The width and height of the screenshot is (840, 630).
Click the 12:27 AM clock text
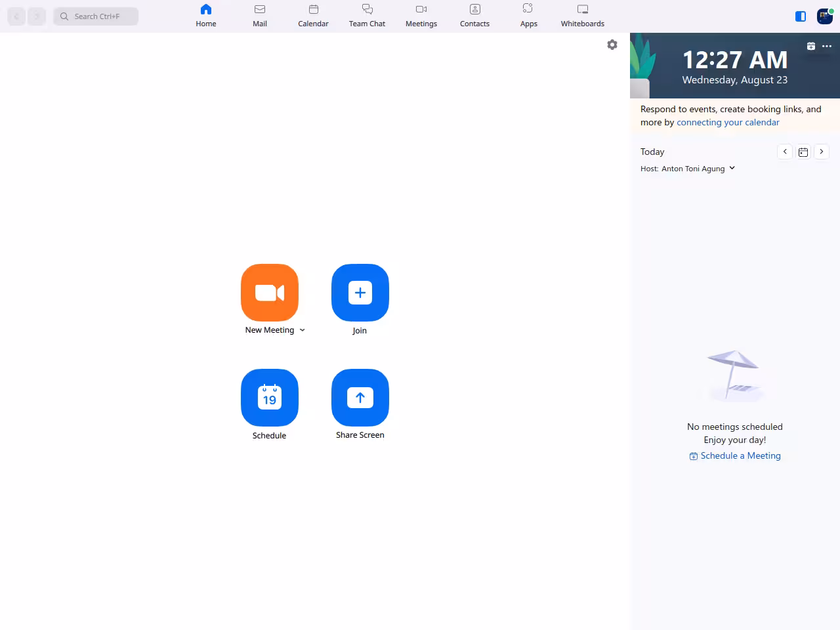tap(735, 60)
